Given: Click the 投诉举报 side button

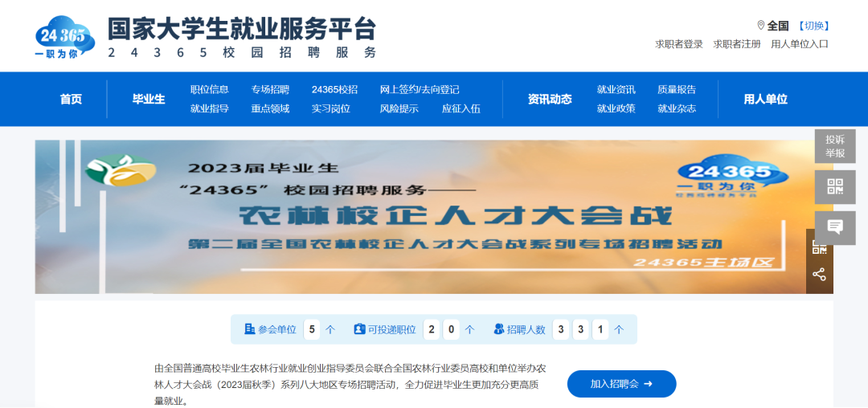Looking at the screenshot, I should [x=834, y=146].
